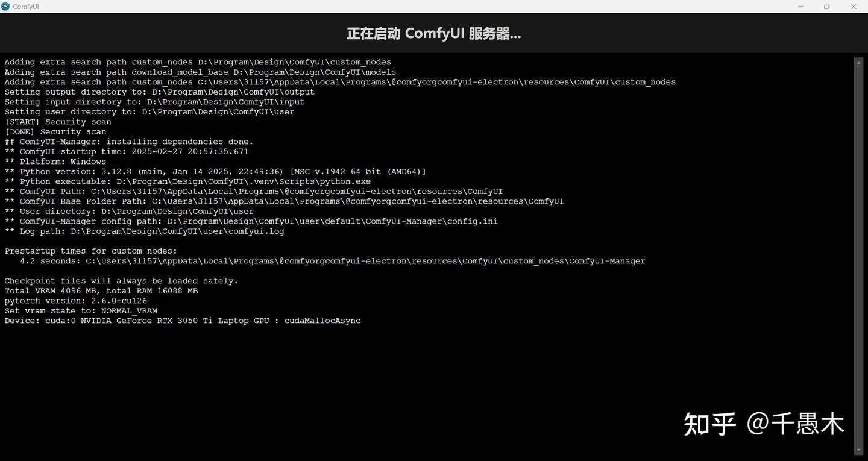Click the 'Checkpoint files will always be loaded safely' line
This screenshot has width=868, height=461.
(121, 281)
